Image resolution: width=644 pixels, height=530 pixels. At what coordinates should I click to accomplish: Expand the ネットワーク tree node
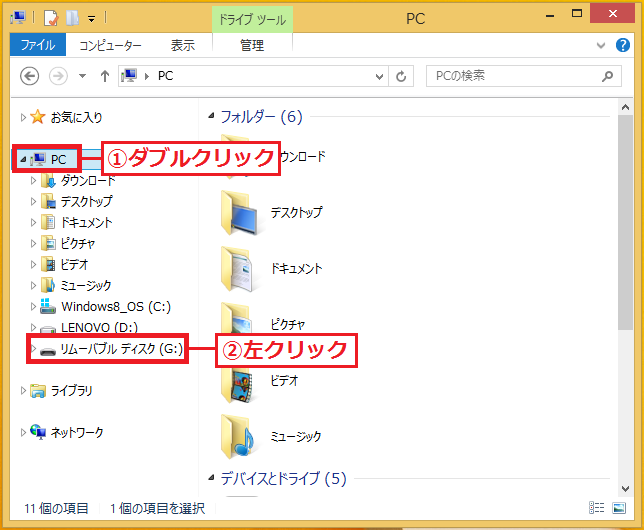click(23, 432)
